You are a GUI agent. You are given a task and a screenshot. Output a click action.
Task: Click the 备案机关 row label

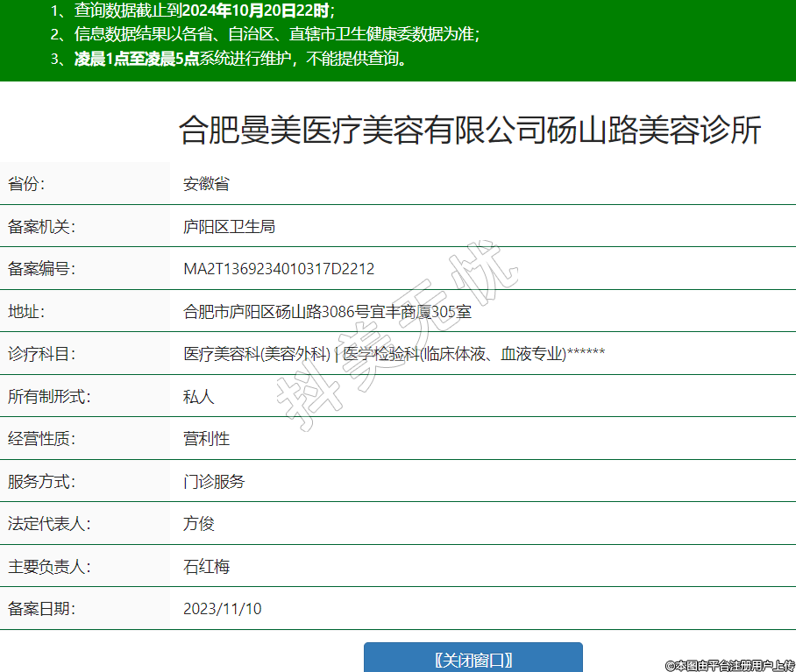pyautogui.click(x=42, y=227)
